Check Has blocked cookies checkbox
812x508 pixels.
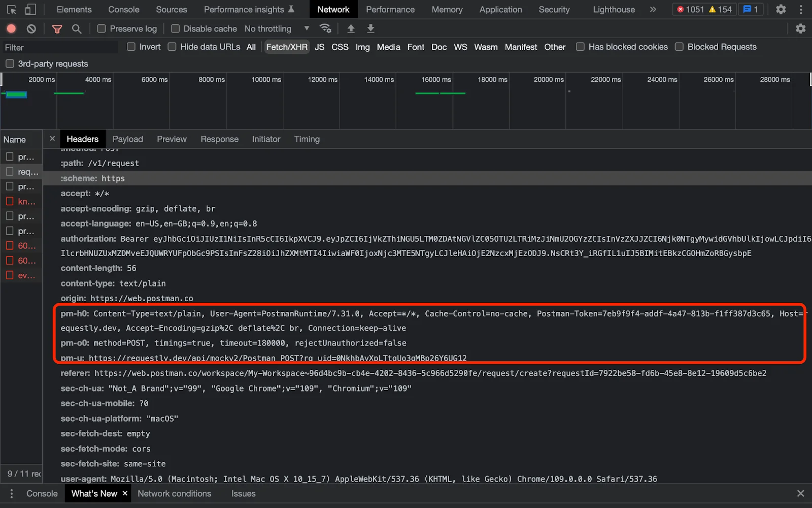click(x=580, y=47)
